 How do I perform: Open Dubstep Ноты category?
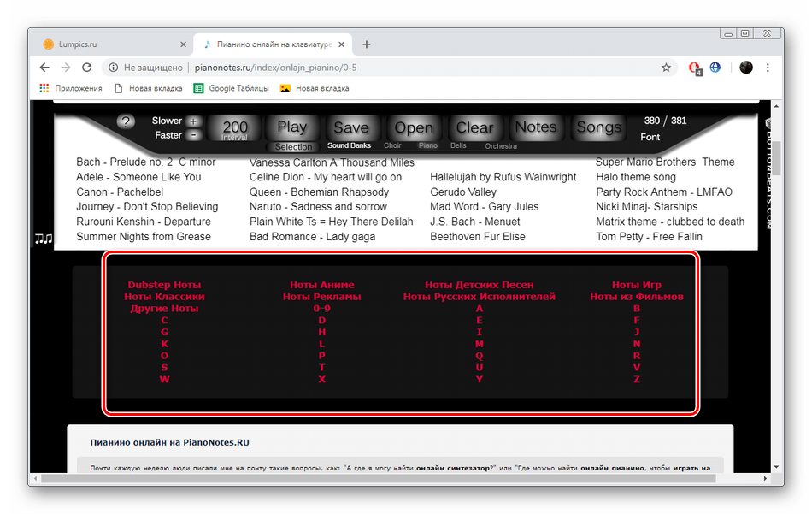click(164, 285)
